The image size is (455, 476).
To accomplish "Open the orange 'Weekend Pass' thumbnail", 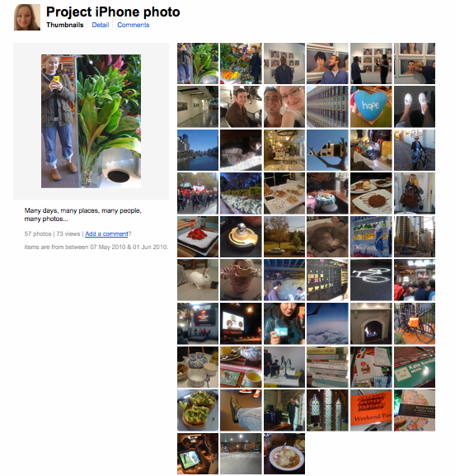I will pyautogui.click(x=371, y=411).
